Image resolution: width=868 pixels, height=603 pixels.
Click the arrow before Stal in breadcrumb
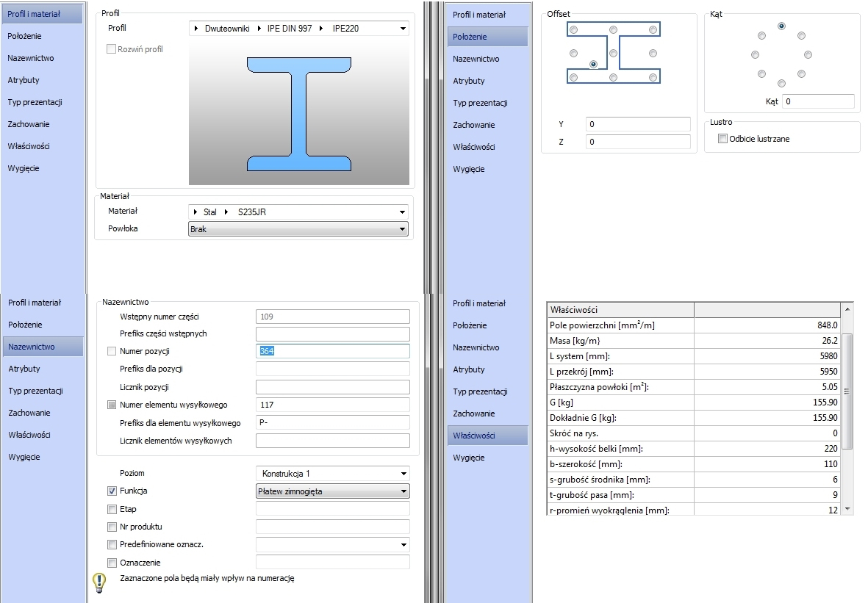coord(196,212)
